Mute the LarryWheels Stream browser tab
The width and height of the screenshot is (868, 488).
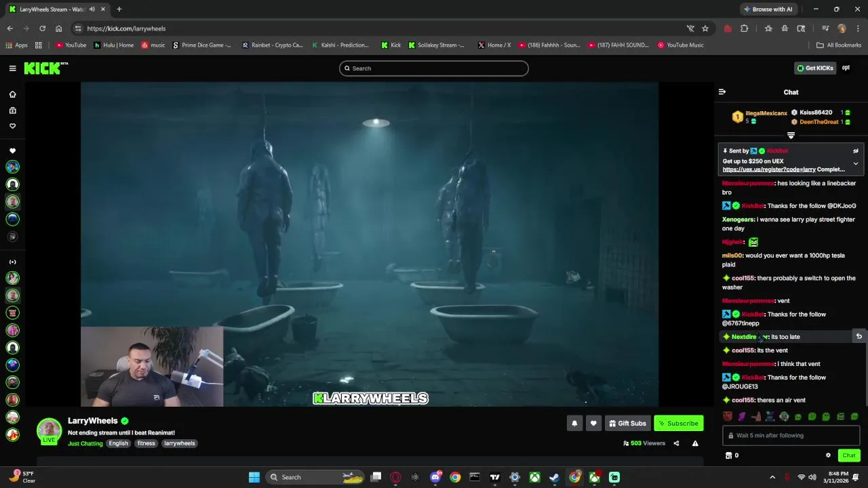[92, 9]
